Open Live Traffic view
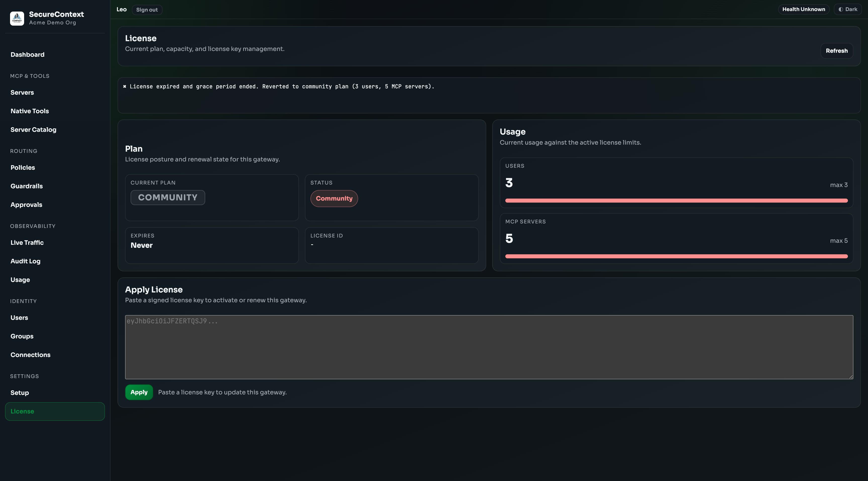868x481 pixels. [x=27, y=243]
